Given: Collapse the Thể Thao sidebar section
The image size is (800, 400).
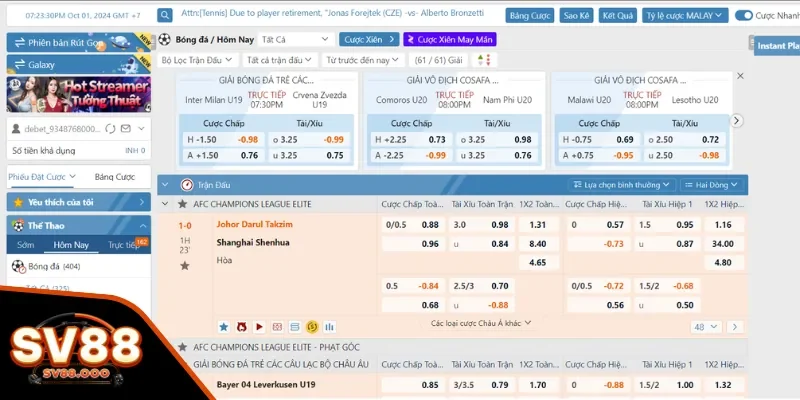Looking at the screenshot, I should pos(142,226).
